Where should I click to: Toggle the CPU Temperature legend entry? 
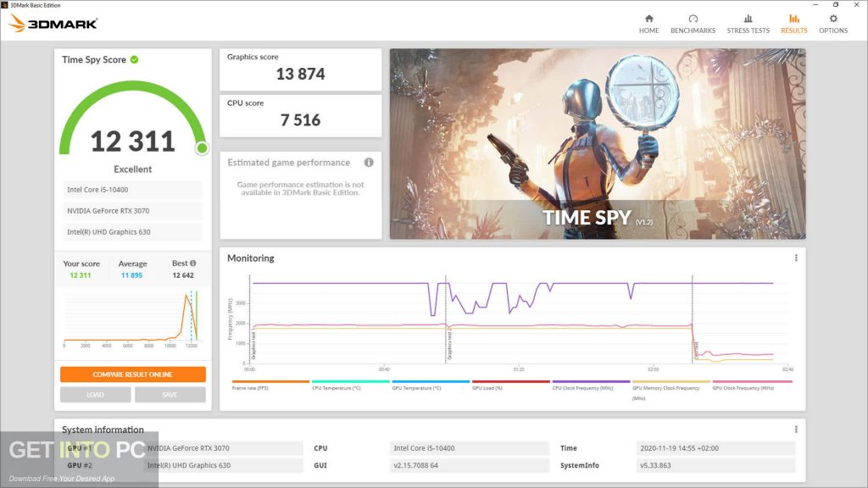tap(350, 385)
